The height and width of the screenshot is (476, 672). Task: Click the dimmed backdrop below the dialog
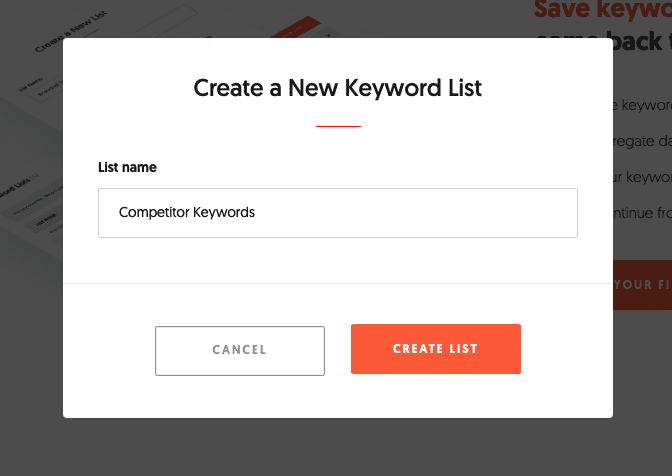coord(338,448)
